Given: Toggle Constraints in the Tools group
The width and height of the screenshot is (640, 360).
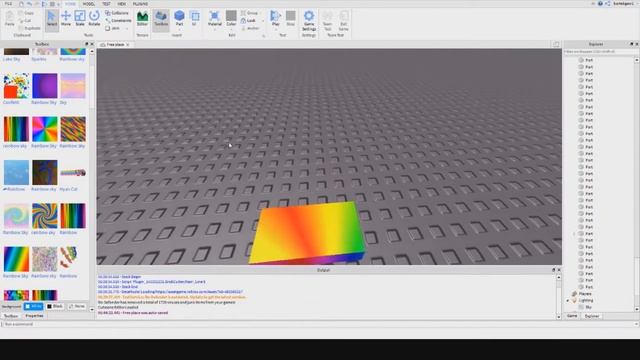Looking at the screenshot, I should (118, 20).
